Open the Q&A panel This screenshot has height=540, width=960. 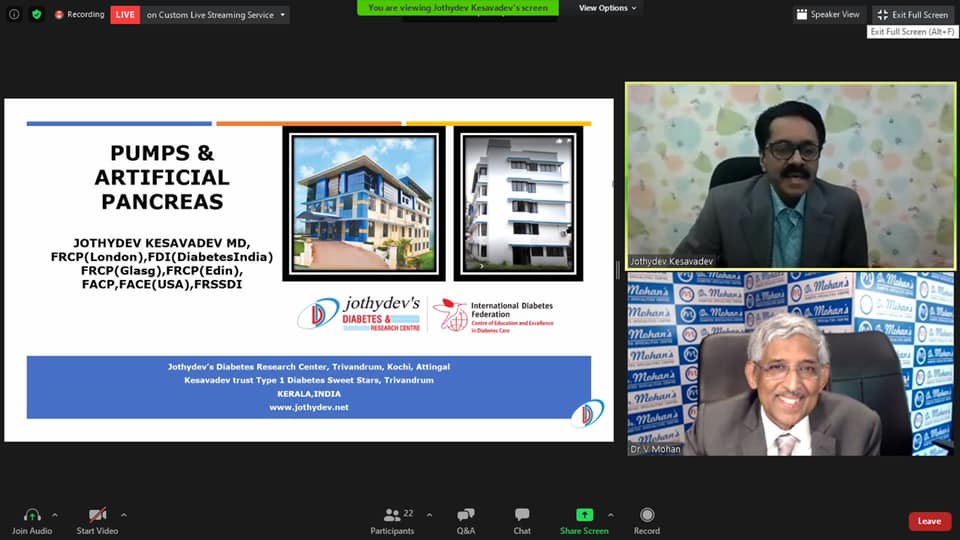(466, 522)
